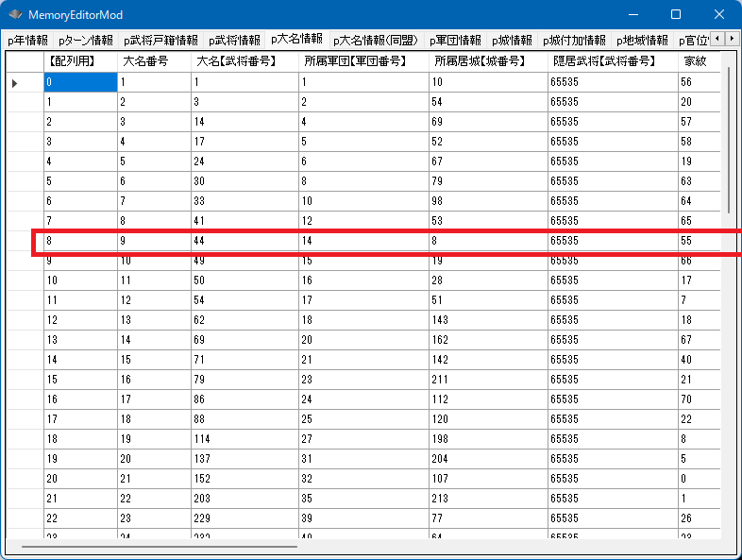Select the 【配列用】 cell containing 0
This screenshot has height=560, width=742.
pyautogui.click(x=80, y=83)
